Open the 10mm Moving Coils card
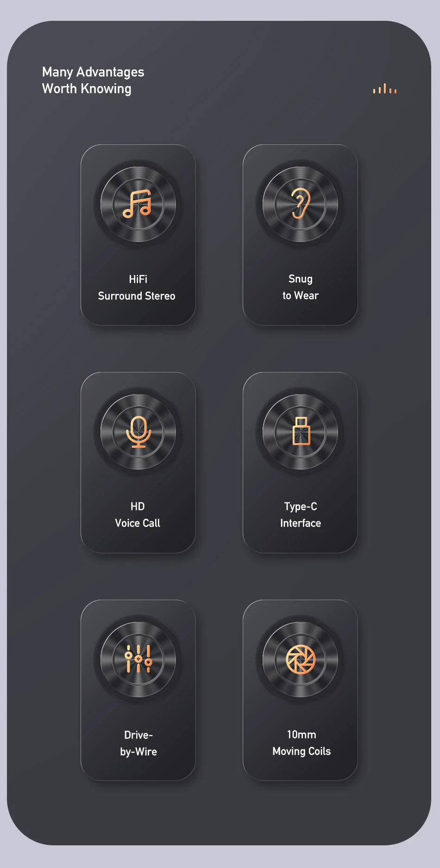Screen dimensions: 440x868 point(300,690)
